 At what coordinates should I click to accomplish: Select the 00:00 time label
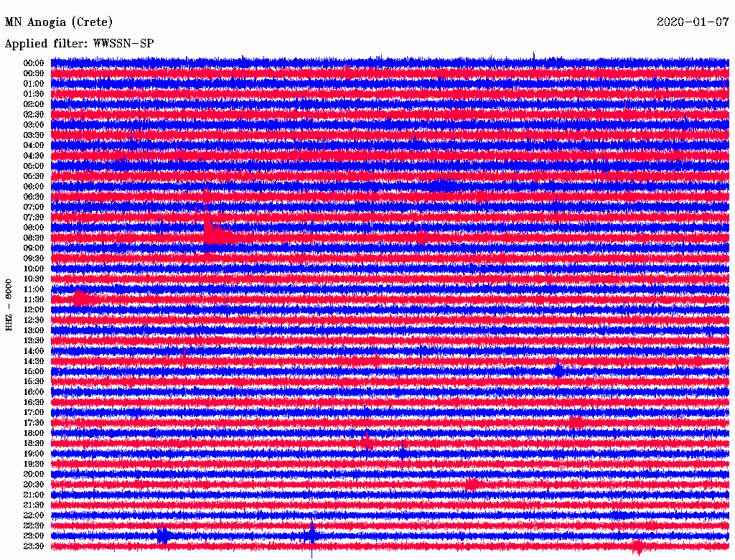(x=34, y=63)
